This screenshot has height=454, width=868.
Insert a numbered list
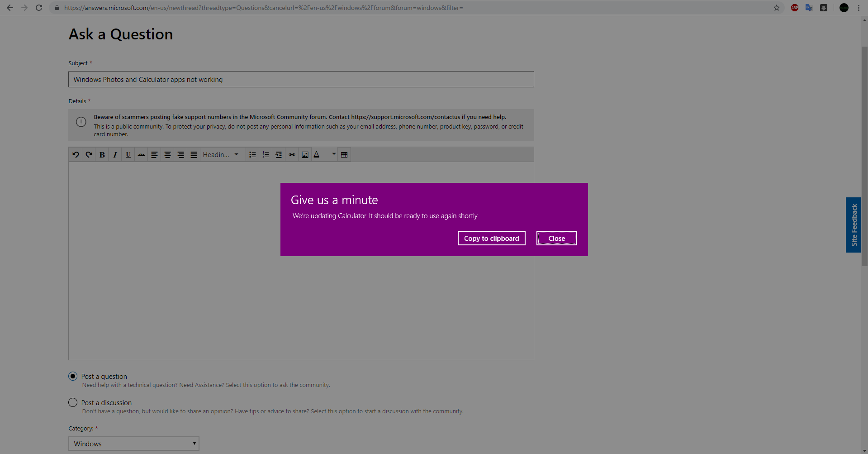pyautogui.click(x=266, y=155)
